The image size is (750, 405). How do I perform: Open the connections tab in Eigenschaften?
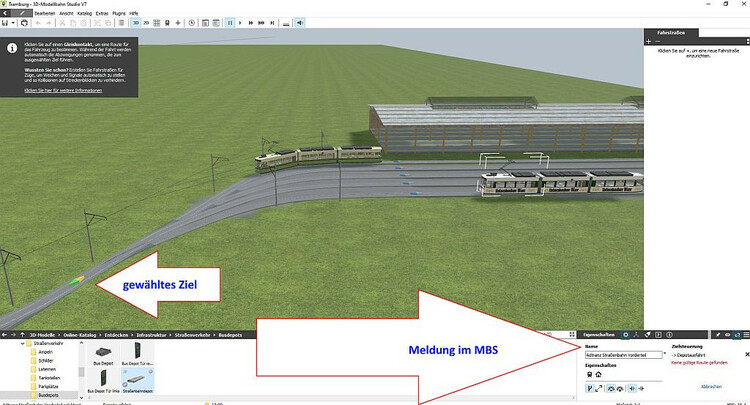(636, 335)
